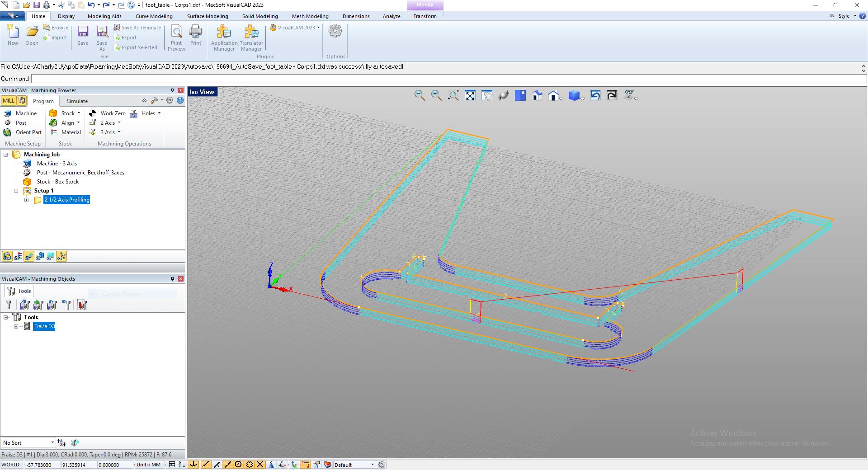
Task: Click the Save Tool Library icon
Action: [x=52, y=305]
